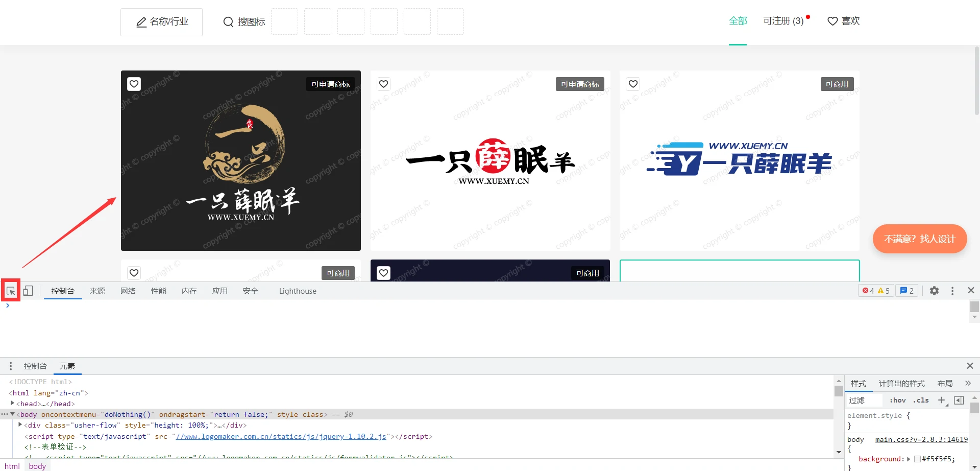This screenshot has width=980, height=471.
Task: Close the elements drawer
Action: point(970,366)
